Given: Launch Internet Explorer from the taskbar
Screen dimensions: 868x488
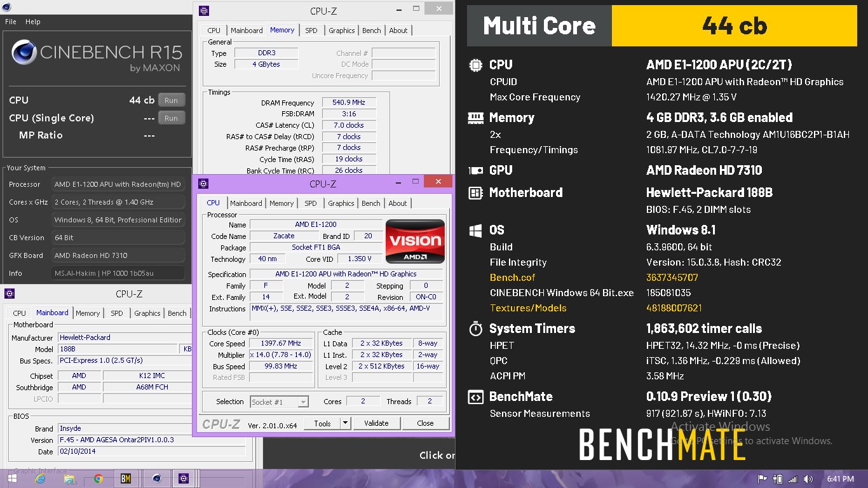Looking at the screenshot, I should pyautogui.click(x=41, y=478).
